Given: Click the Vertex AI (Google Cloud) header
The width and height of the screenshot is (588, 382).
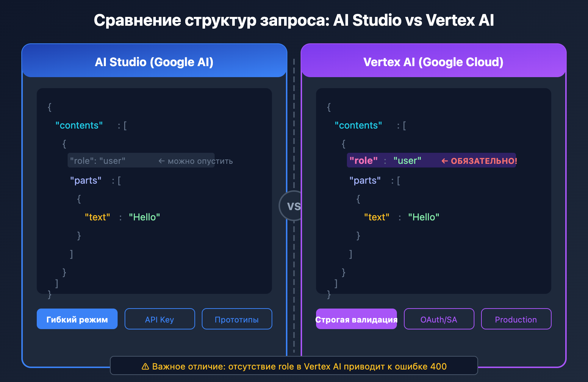Looking at the screenshot, I should click(x=433, y=62).
